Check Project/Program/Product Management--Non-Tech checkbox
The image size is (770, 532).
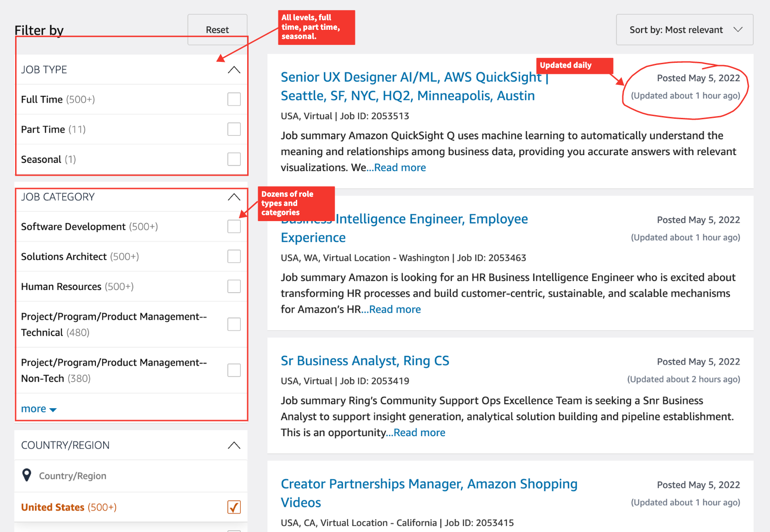click(234, 370)
